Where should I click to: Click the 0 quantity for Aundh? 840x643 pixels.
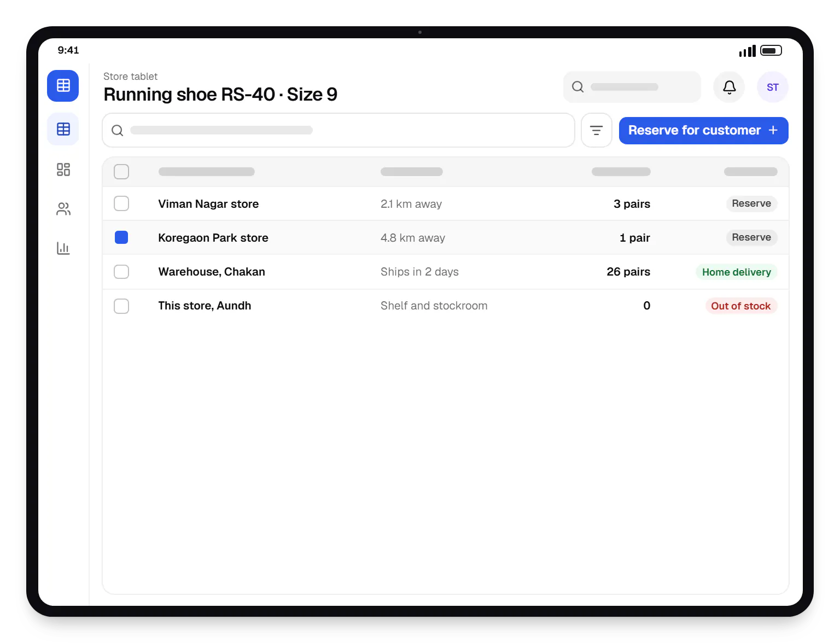pos(647,306)
